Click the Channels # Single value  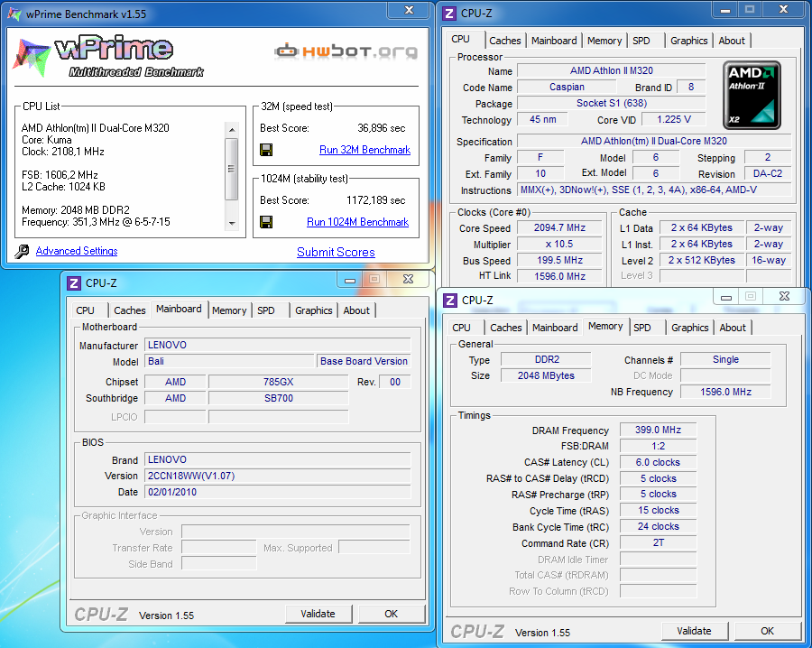(725, 359)
